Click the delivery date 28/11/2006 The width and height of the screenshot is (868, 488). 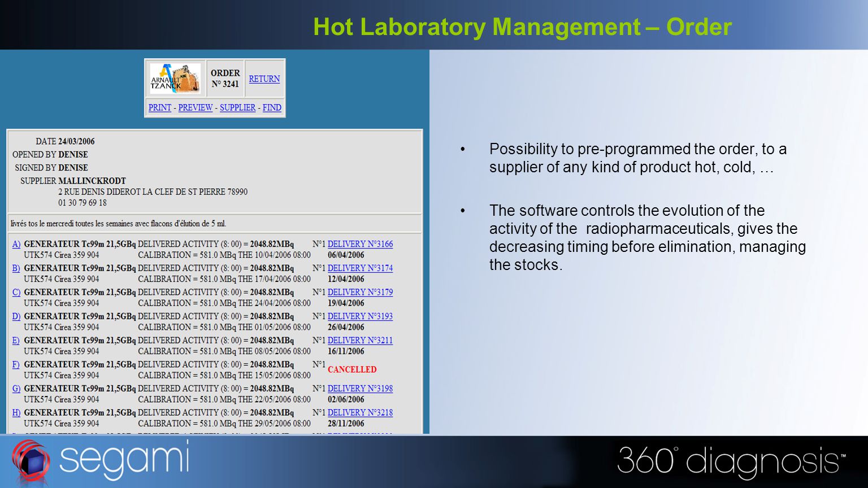(346, 424)
